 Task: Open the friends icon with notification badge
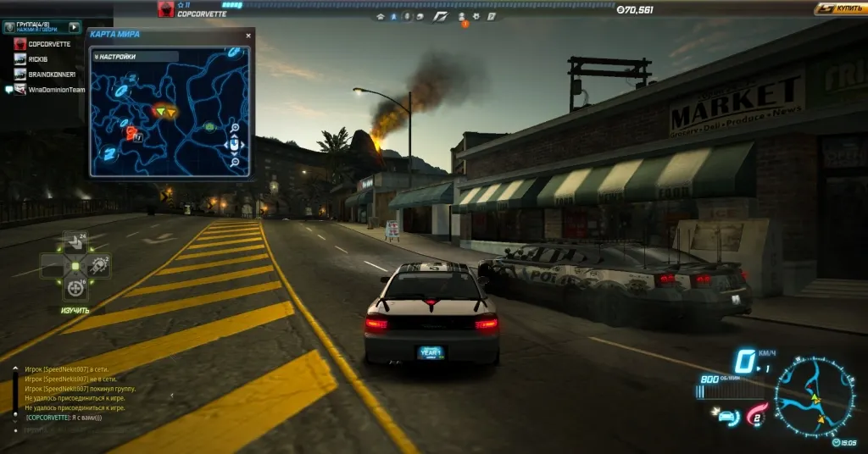(x=462, y=18)
